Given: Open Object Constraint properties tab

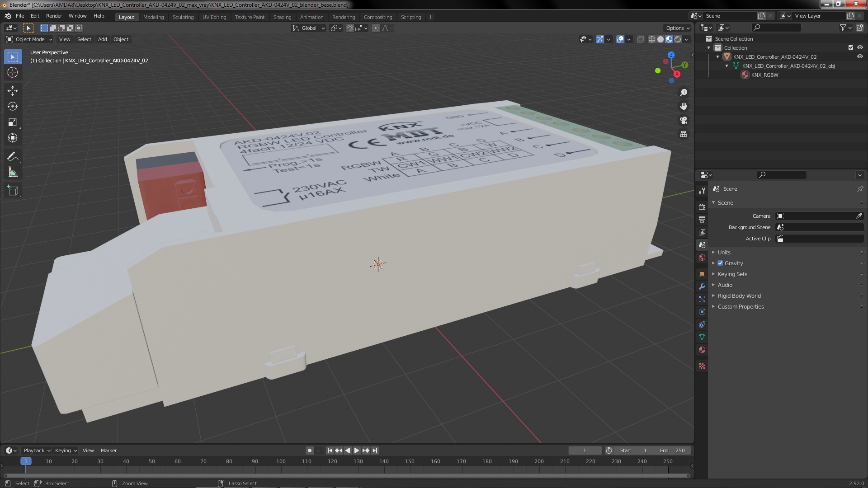Looking at the screenshot, I should (702, 324).
